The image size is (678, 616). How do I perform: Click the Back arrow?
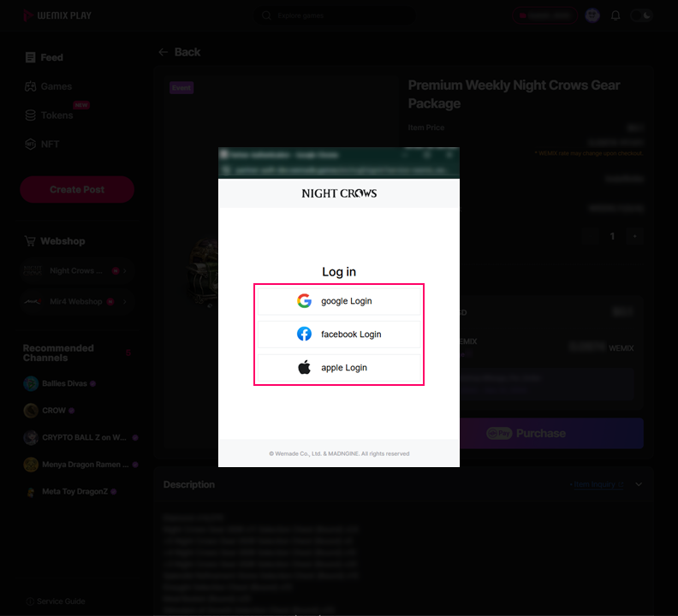163,52
